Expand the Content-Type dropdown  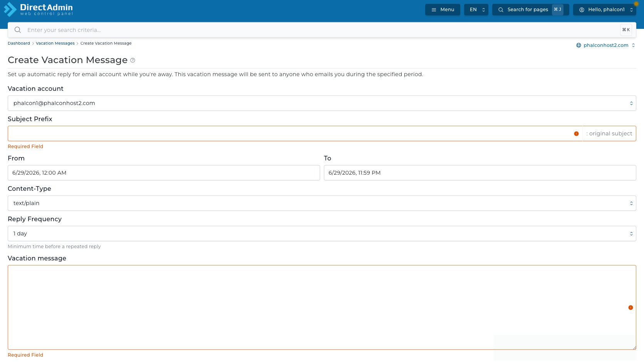[322, 203]
